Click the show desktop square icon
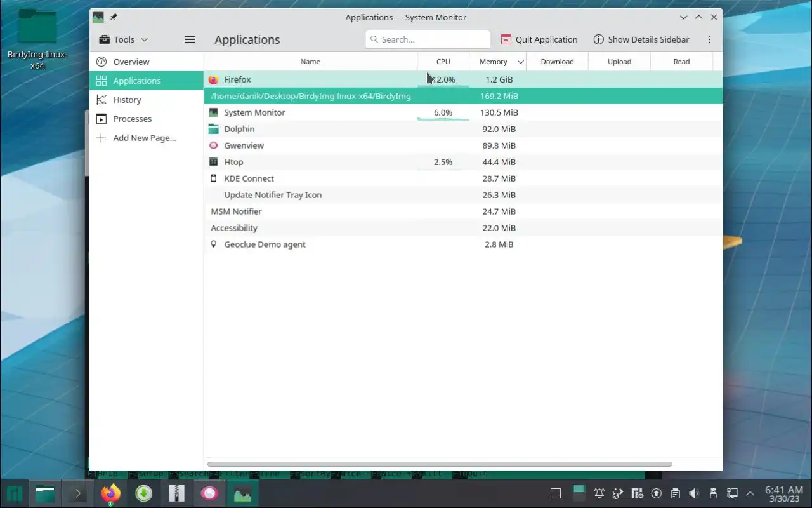This screenshot has height=508, width=812. tap(555, 493)
